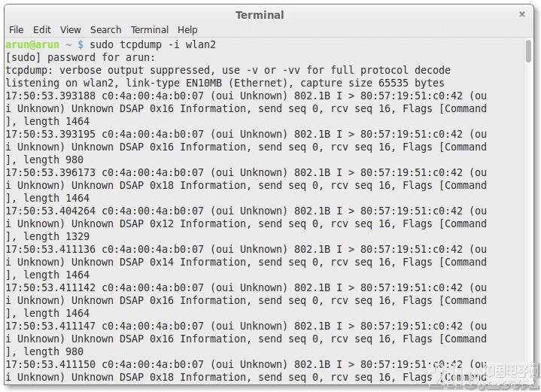Open the Search menu
The image size is (541, 392).
click(x=105, y=30)
